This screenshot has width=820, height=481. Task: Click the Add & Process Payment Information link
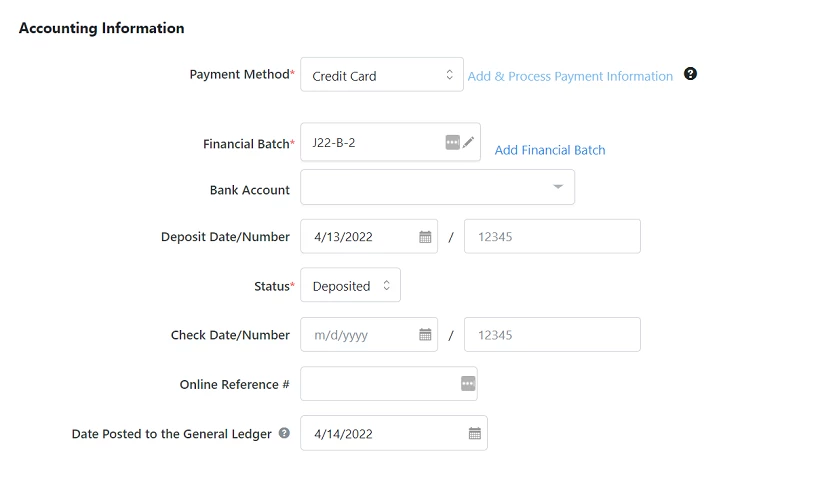(x=570, y=76)
